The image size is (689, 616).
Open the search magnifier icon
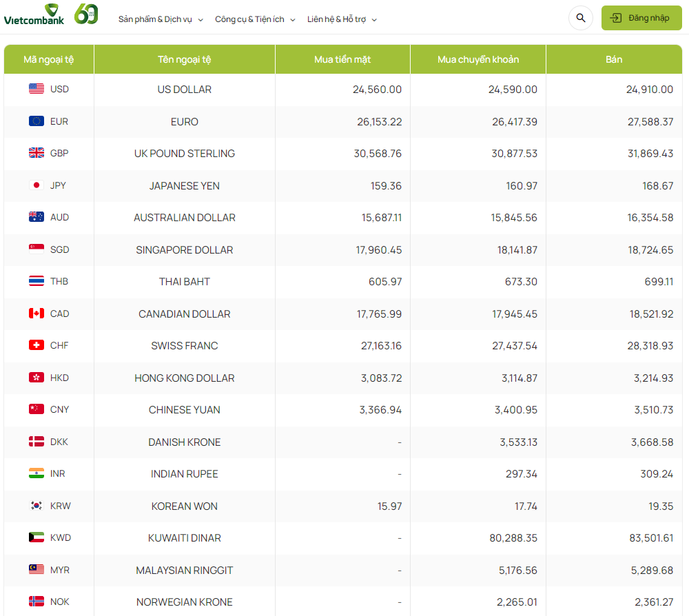(581, 18)
